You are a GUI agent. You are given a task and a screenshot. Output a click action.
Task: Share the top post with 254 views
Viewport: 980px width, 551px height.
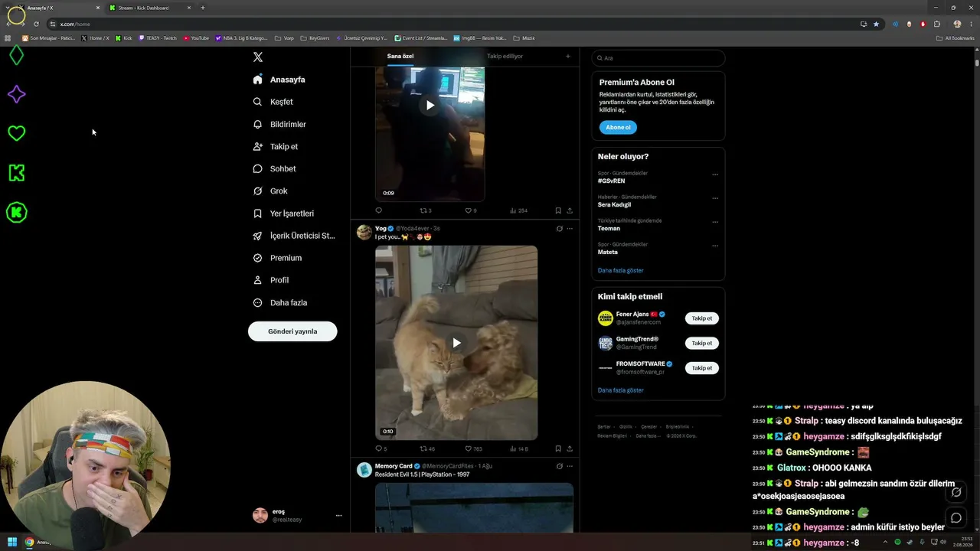tap(570, 210)
